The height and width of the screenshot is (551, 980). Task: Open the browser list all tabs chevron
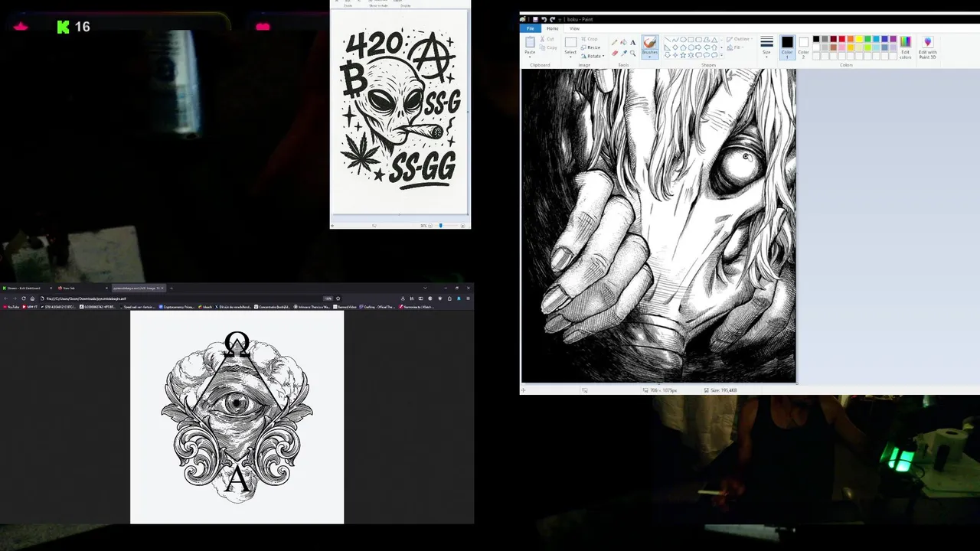coord(426,288)
